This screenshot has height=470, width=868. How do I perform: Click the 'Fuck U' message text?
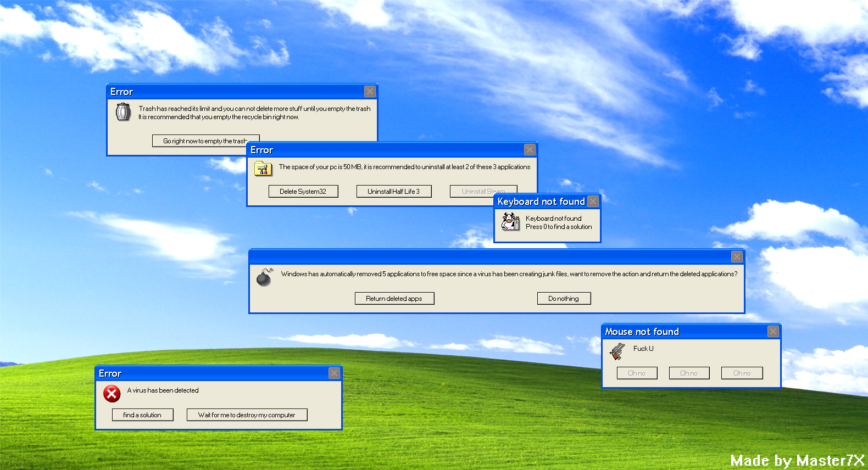tap(643, 349)
